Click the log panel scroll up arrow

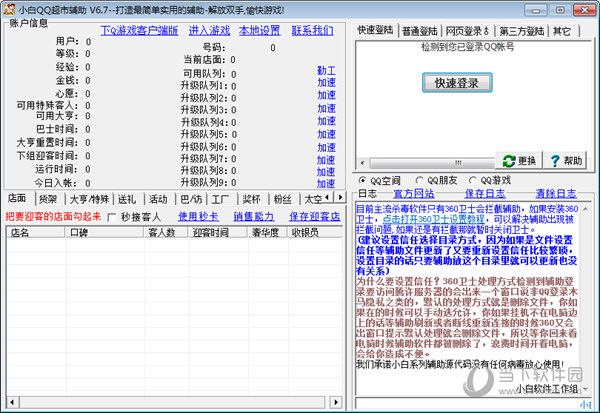coord(585,209)
